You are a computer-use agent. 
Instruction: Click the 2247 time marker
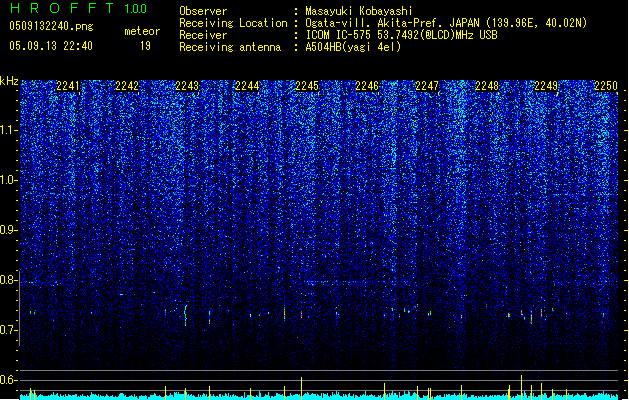(x=427, y=86)
